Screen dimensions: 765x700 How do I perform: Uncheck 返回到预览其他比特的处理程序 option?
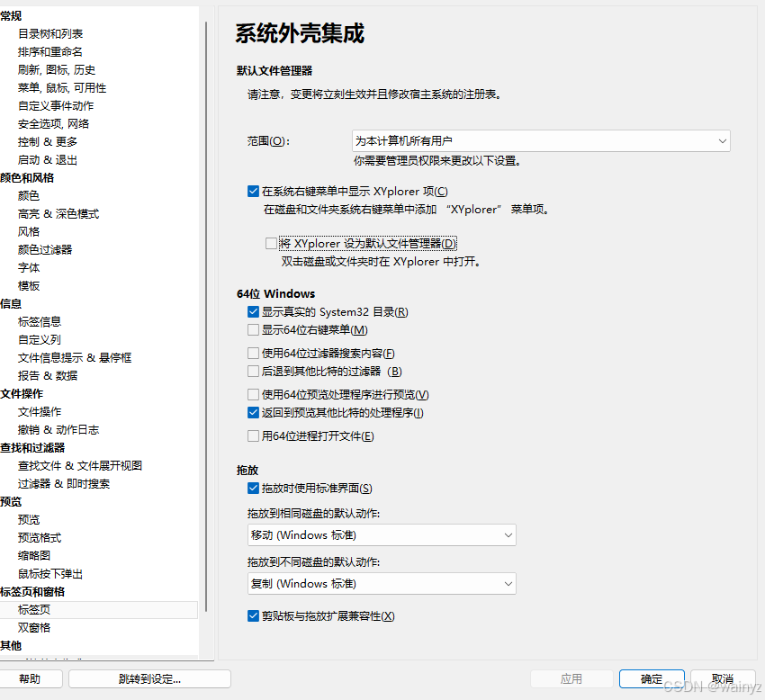[x=253, y=413]
